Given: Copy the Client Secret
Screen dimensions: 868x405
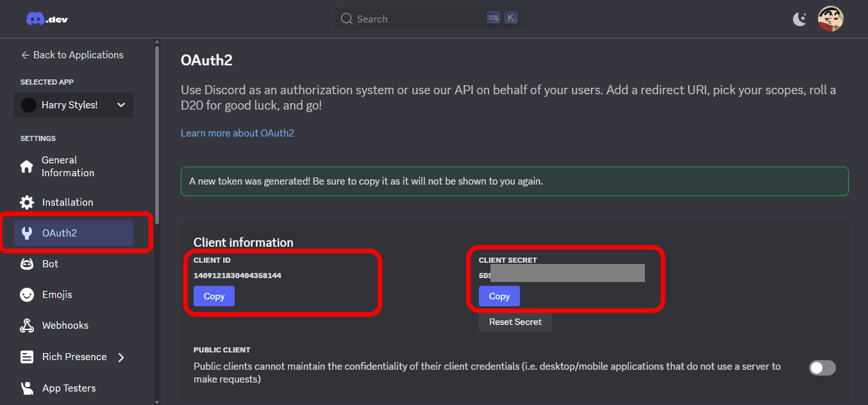Looking at the screenshot, I should [x=499, y=296].
